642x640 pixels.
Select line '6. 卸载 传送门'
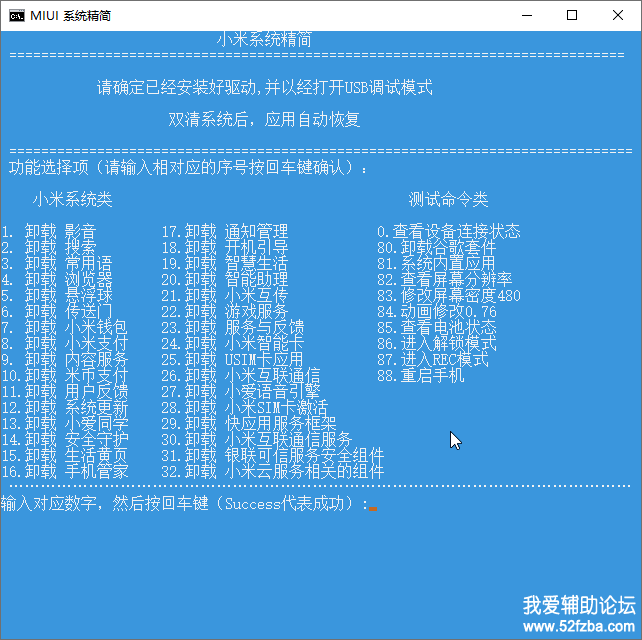[x=57, y=312]
